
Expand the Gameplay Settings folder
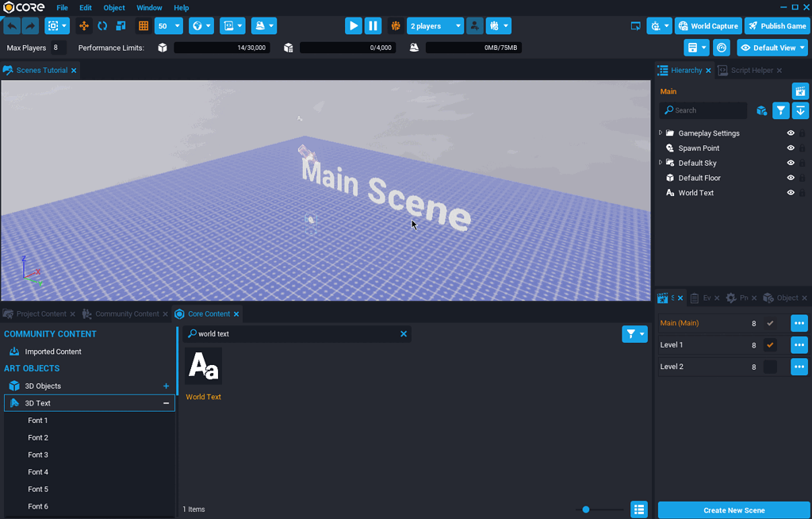(660, 133)
